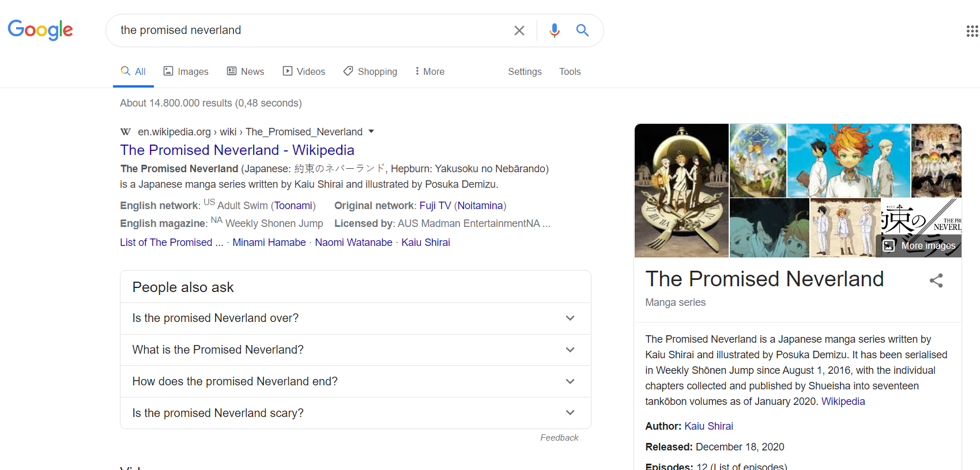Open the large clock cover thumbnail
Viewport: 980px width, 470px height.
coord(681,191)
